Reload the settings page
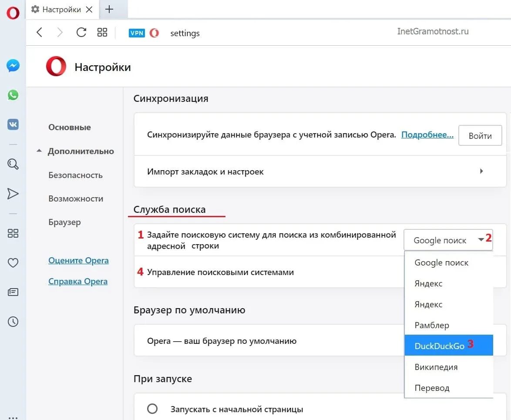 [81, 32]
